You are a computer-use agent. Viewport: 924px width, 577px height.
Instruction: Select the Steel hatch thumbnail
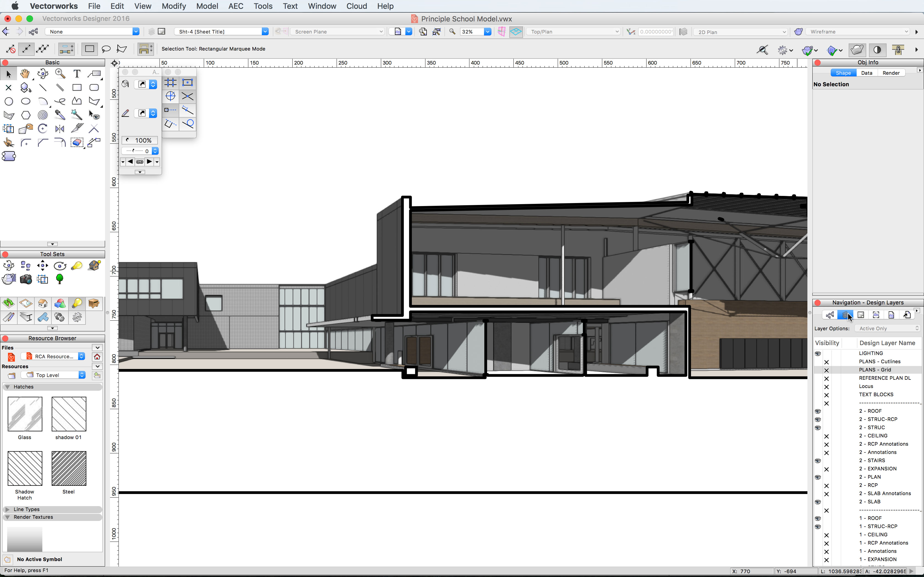[x=69, y=468]
